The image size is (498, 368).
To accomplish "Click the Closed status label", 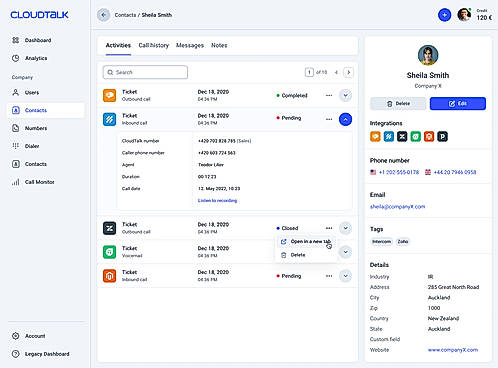I will tap(287, 228).
